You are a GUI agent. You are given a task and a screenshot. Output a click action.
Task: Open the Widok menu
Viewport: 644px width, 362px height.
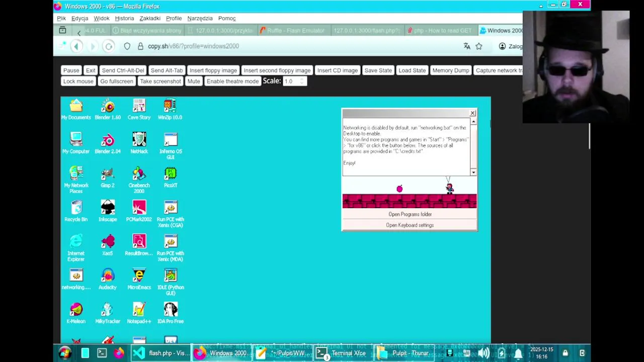101,19
